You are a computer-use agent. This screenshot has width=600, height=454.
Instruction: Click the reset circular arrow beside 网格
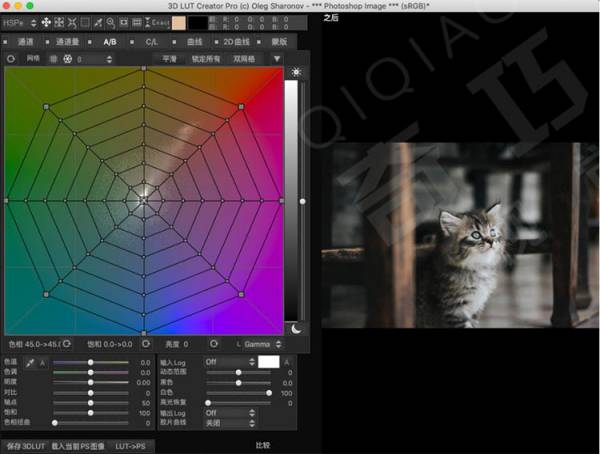coord(11,59)
